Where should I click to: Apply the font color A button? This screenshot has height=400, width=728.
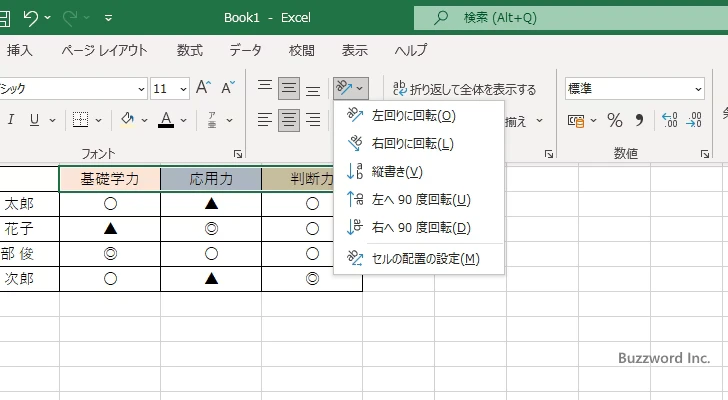[x=166, y=120]
